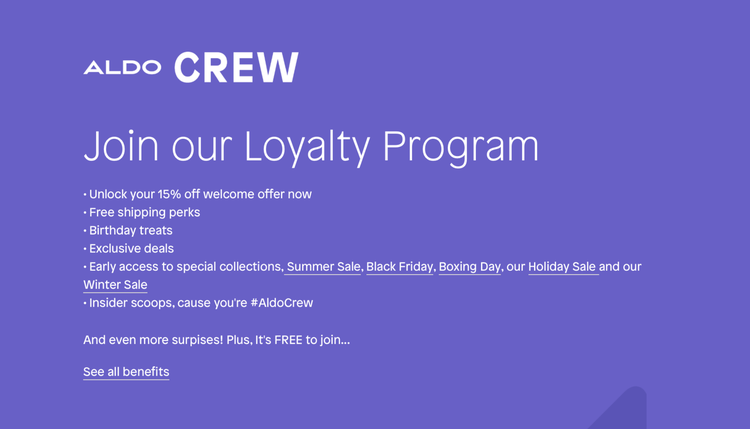Open the Summer Sale link
The width and height of the screenshot is (750, 429).
(323, 267)
